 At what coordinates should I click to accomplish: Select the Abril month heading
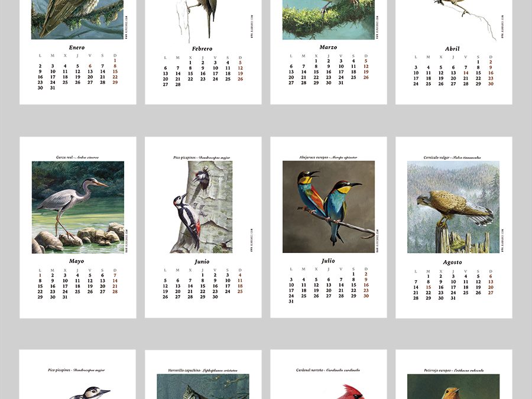[452, 49]
